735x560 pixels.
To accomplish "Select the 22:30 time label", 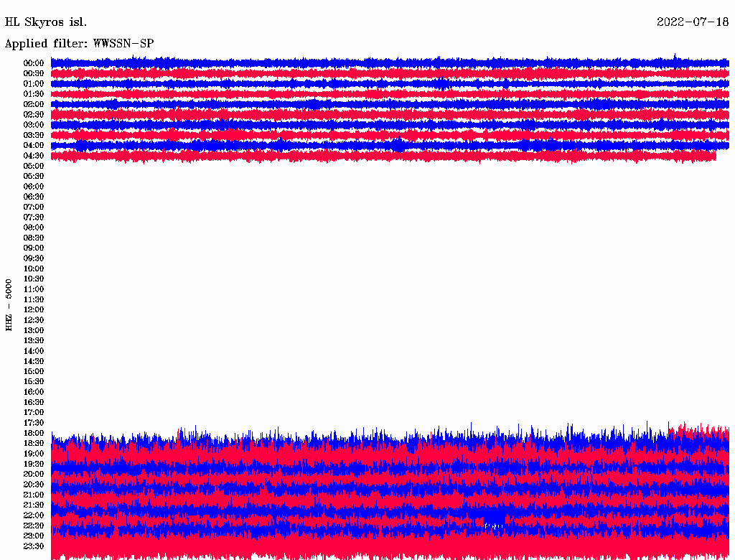I will coord(34,526).
